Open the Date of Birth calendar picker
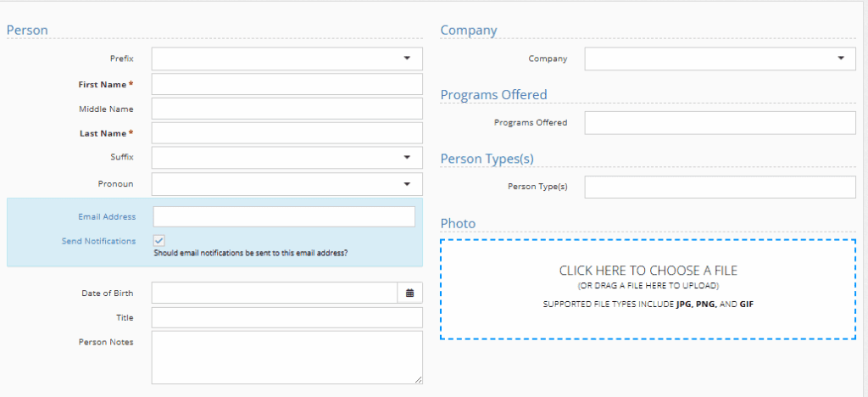The image size is (868, 397). tap(409, 293)
